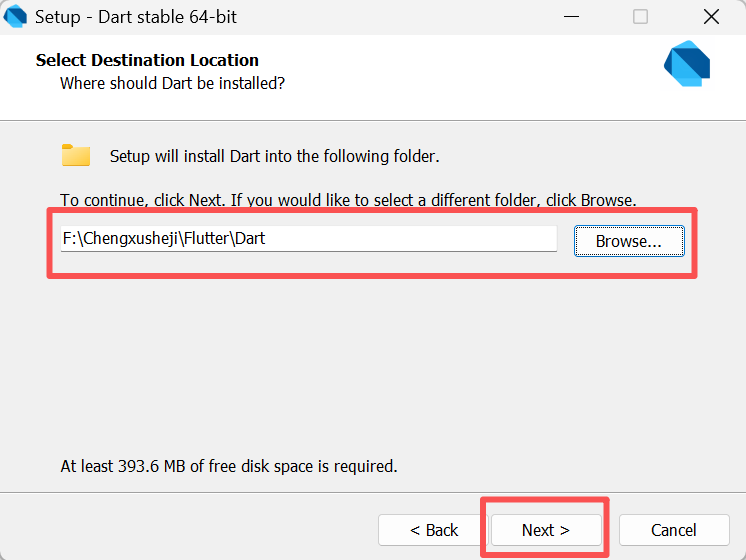The height and width of the screenshot is (560, 746).
Task: Click 'Setup will install Dart' message
Action: pos(275,157)
